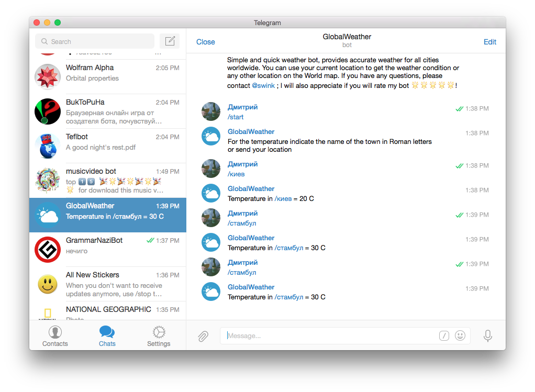Click the Дмитрий sender name above /start
Viewport: 535px width, 392px height.
242,107
